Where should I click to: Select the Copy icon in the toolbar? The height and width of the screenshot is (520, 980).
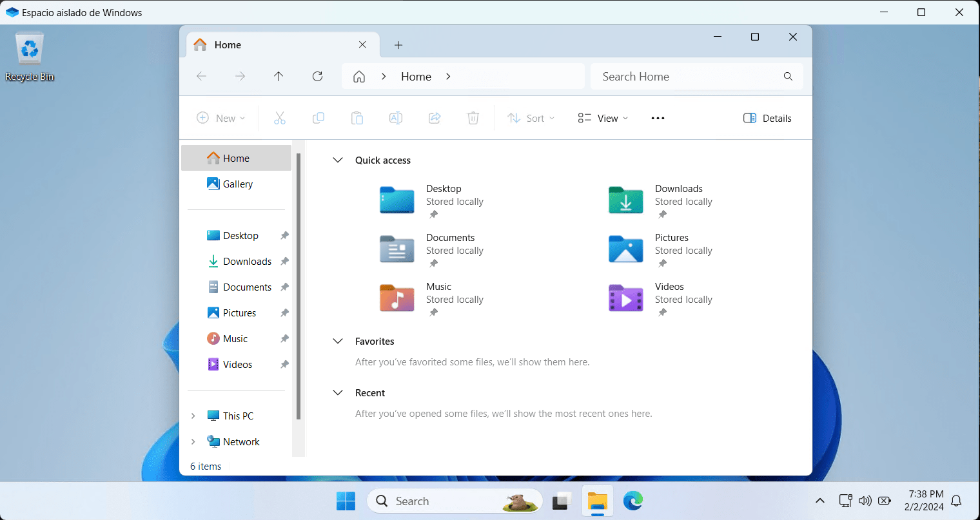pyautogui.click(x=318, y=118)
